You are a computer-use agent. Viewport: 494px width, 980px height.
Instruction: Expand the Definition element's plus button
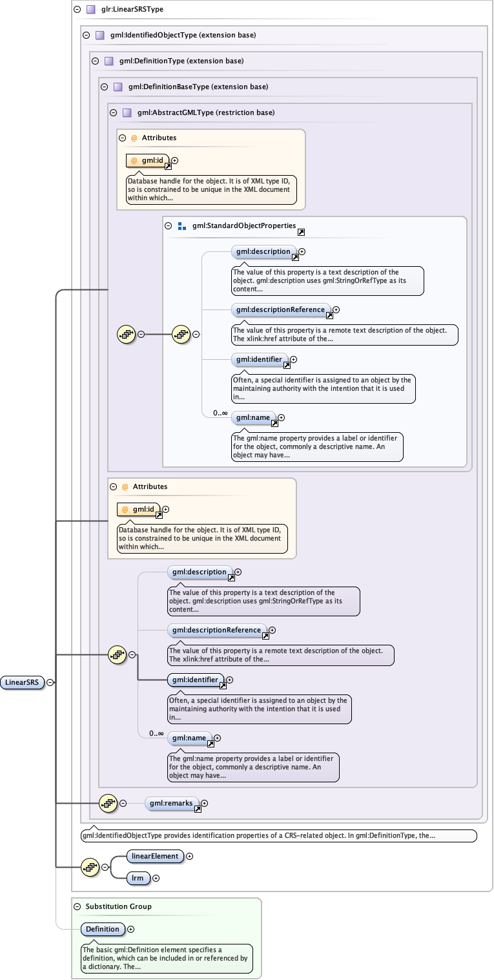click(131, 929)
